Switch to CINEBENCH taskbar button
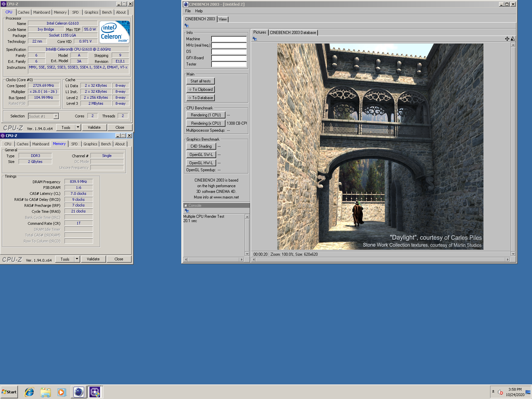This screenshot has width=532, height=399. 78,392
